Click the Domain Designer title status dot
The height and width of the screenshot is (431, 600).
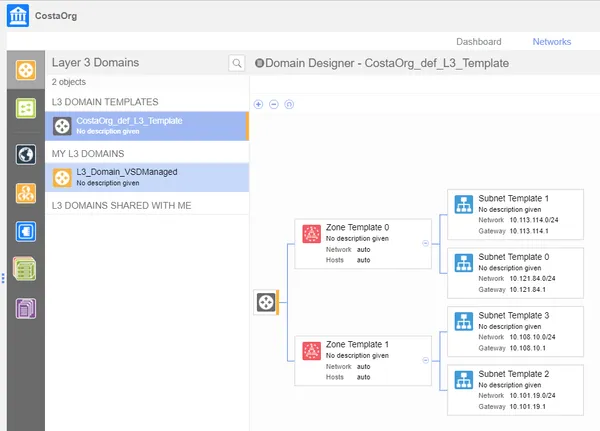259,63
